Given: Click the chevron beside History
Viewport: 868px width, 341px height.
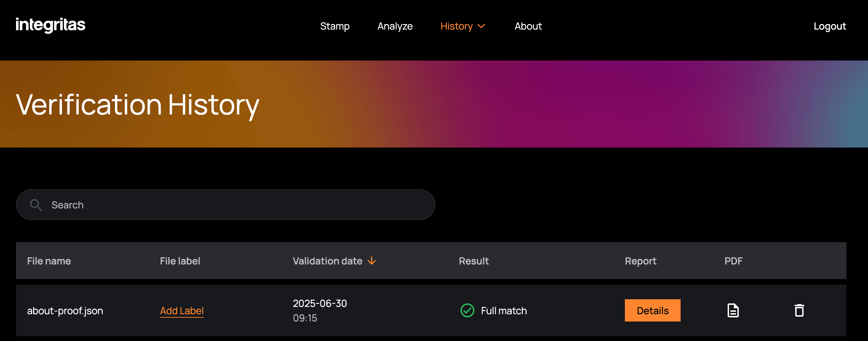Looking at the screenshot, I should coord(481,26).
